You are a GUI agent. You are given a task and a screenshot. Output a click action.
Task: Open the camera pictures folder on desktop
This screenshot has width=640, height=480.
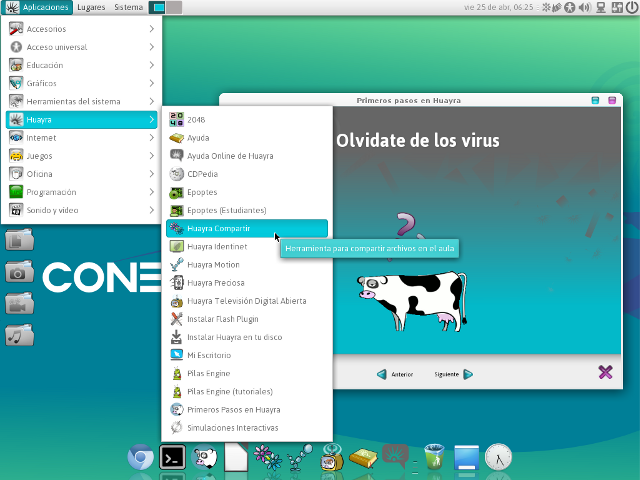(x=19, y=271)
